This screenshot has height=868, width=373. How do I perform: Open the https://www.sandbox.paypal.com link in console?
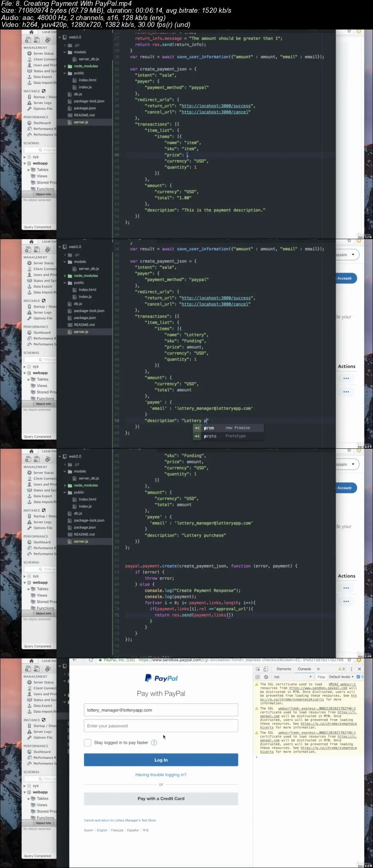tap(318, 688)
